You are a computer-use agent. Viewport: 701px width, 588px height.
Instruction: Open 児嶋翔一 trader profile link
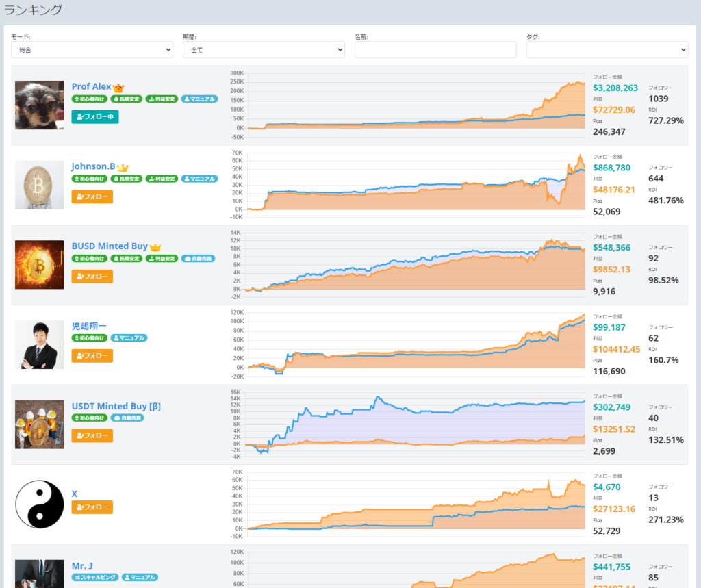click(89, 326)
